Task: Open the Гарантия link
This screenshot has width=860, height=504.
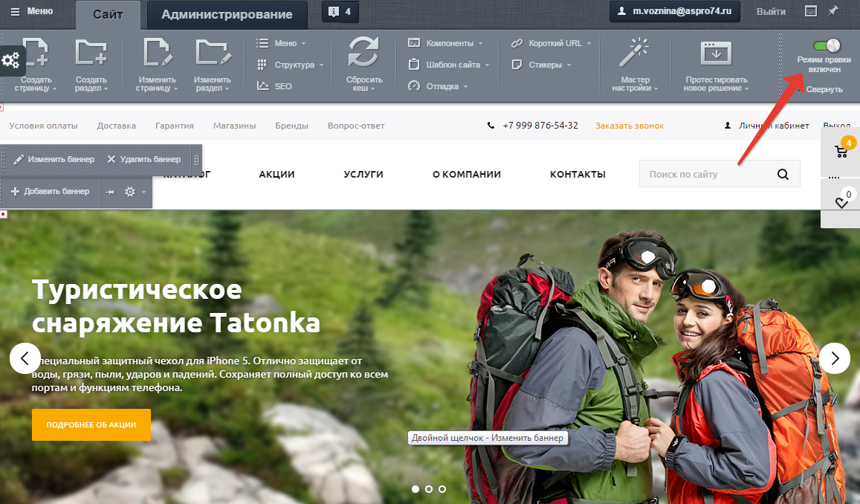Action: (x=175, y=126)
